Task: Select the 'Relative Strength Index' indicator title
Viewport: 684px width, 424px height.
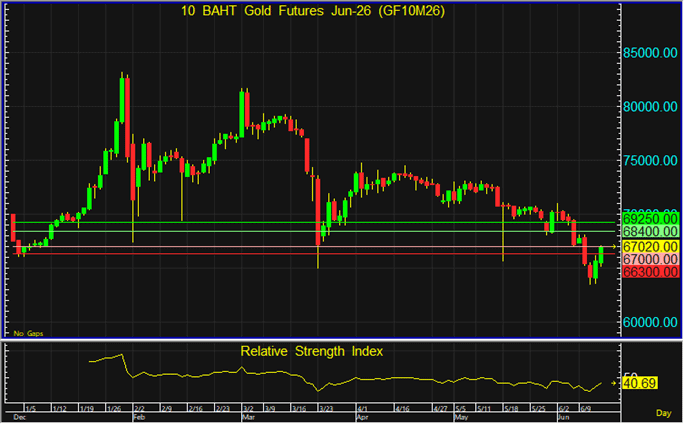Action: pyautogui.click(x=311, y=351)
